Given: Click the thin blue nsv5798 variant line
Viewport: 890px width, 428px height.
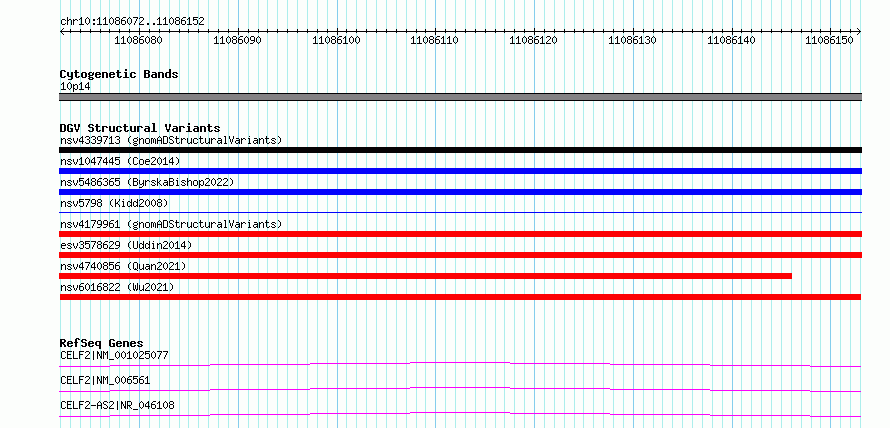Looking at the screenshot, I should [460, 212].
